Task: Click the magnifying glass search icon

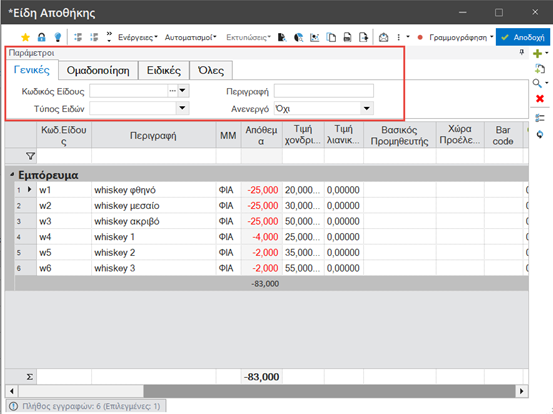Action: [x=537, y=83]
